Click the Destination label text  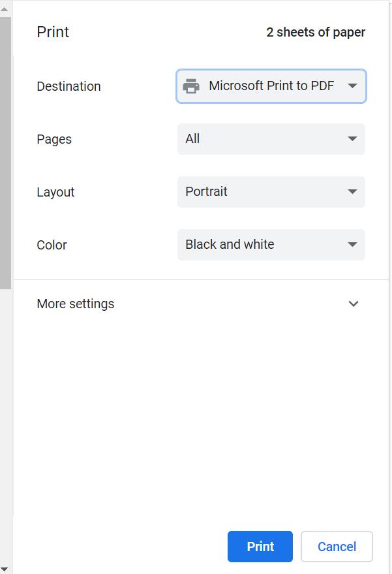tap(68, 86)
